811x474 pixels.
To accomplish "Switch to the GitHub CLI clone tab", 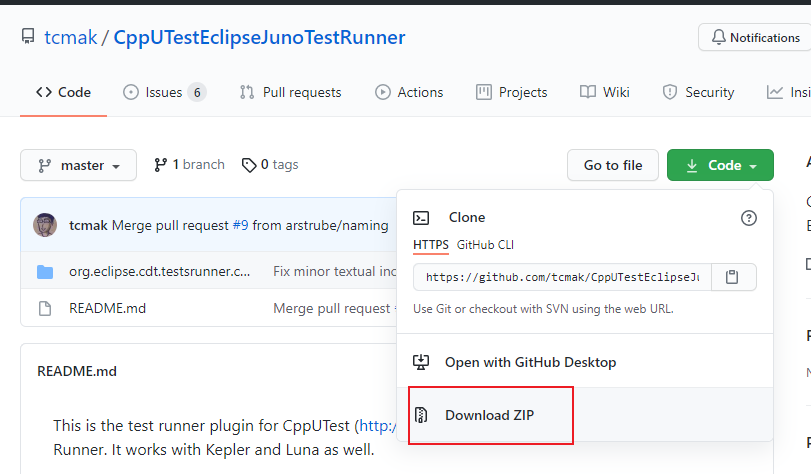I will tap(485, 245).
